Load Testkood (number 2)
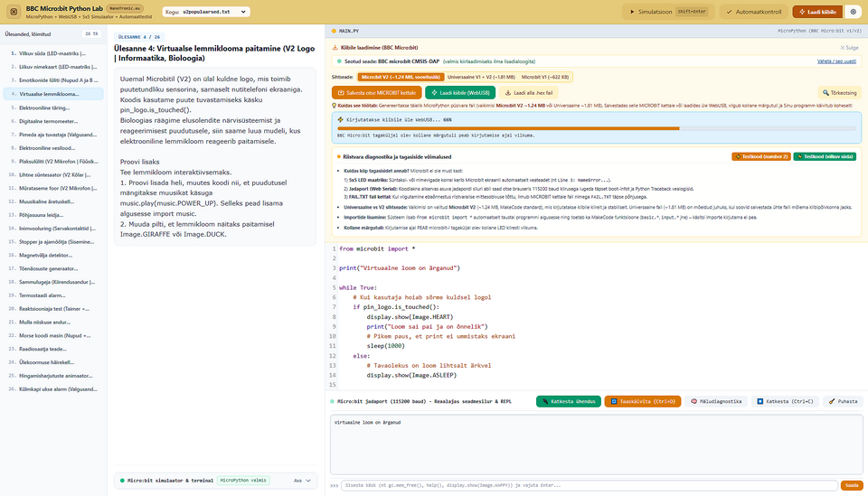 click(x=761, y=156)
